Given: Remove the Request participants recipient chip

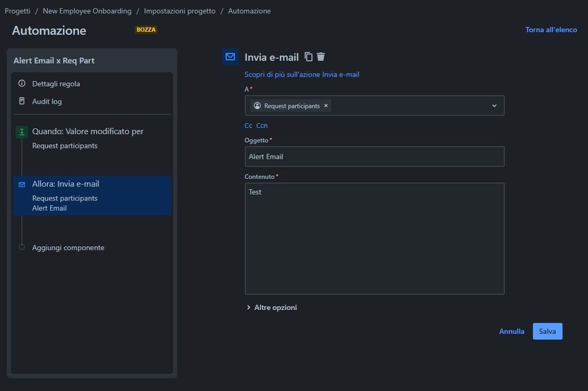Looking at the screenshot, I should tap(326, 106).
